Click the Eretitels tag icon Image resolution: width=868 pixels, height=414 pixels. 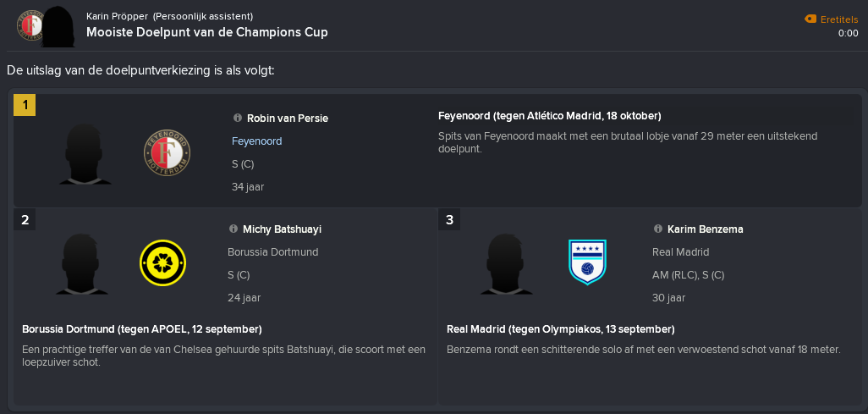click(810, 19)
